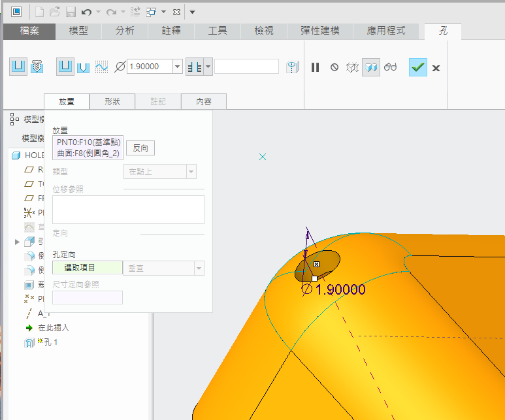Viewport: 505px width, 420px height.
Task: Expand the collapsed model tree node
Action: tap(17, 242)
